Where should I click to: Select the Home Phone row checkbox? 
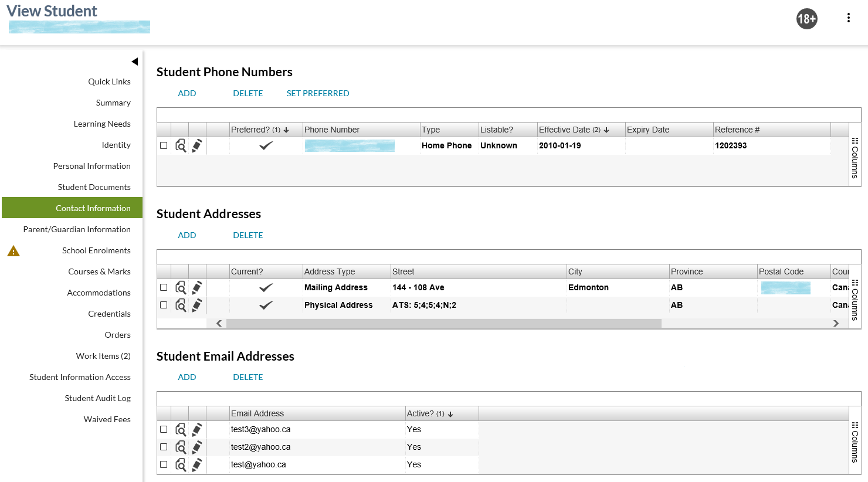(164, 145)
